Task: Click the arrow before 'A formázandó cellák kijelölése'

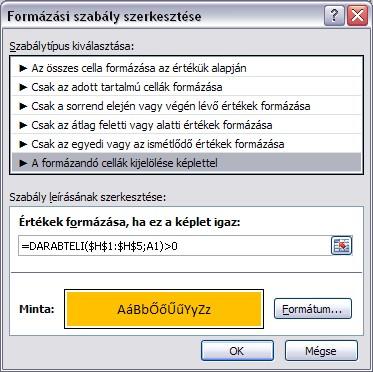Action: (x=23, y=163)
